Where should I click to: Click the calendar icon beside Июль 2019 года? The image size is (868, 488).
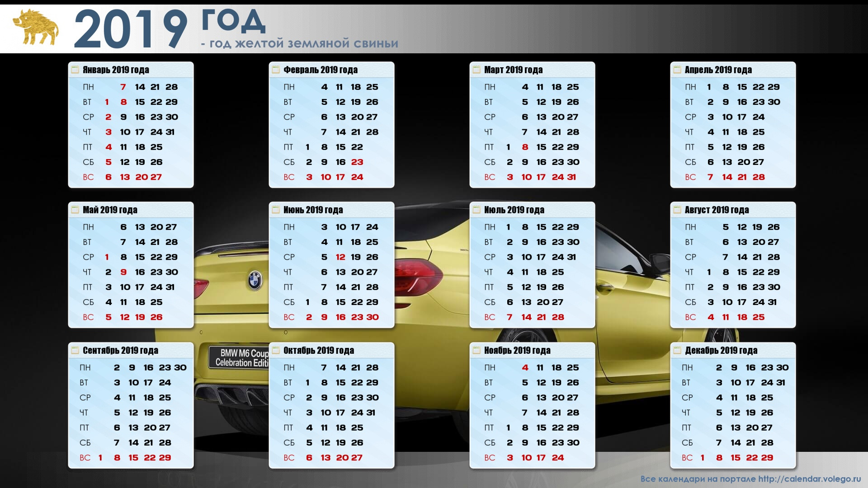476,210
